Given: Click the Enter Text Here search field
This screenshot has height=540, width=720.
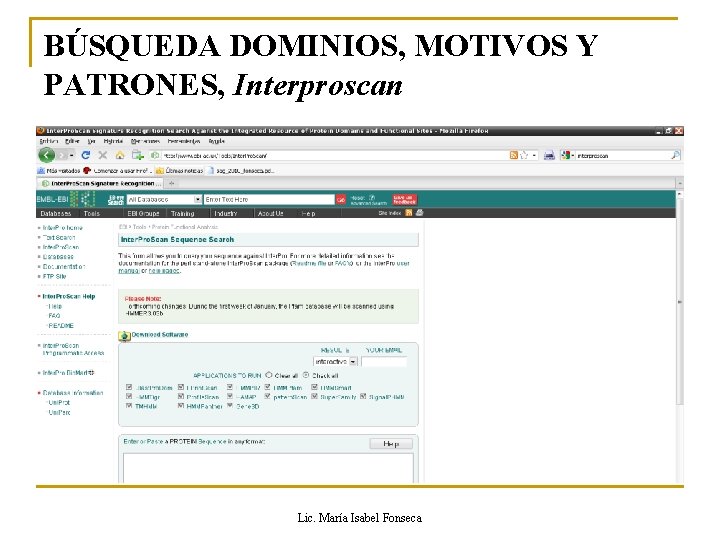Looking at the screenshot, I should pos(269,199).
